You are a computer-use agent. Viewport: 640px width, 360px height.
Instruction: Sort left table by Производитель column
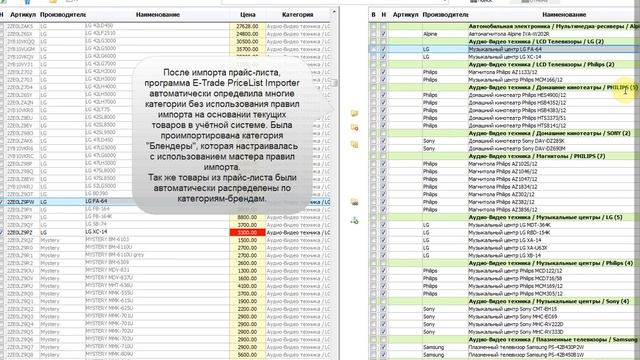pyautogui.click(x=62, y=15)
